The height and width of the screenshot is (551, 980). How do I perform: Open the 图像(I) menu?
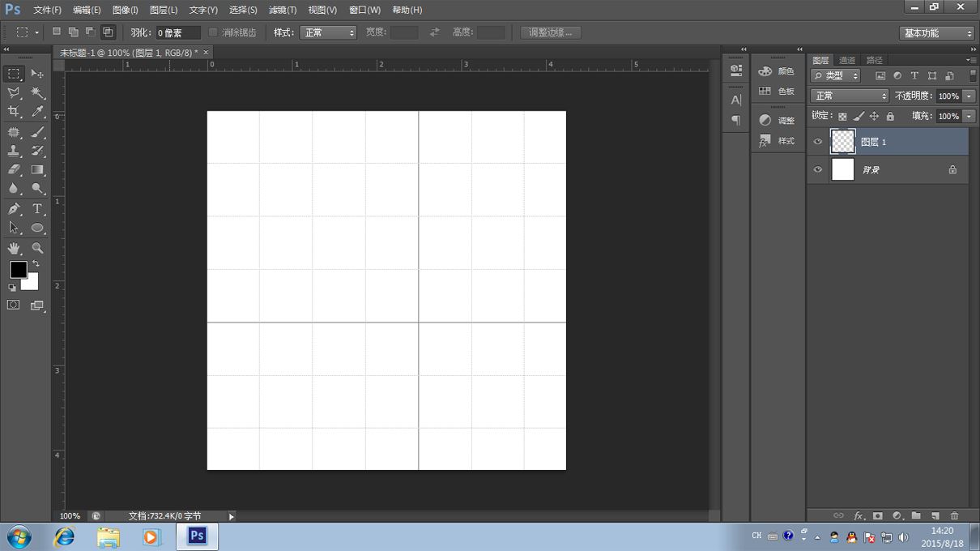coord(125,10)
